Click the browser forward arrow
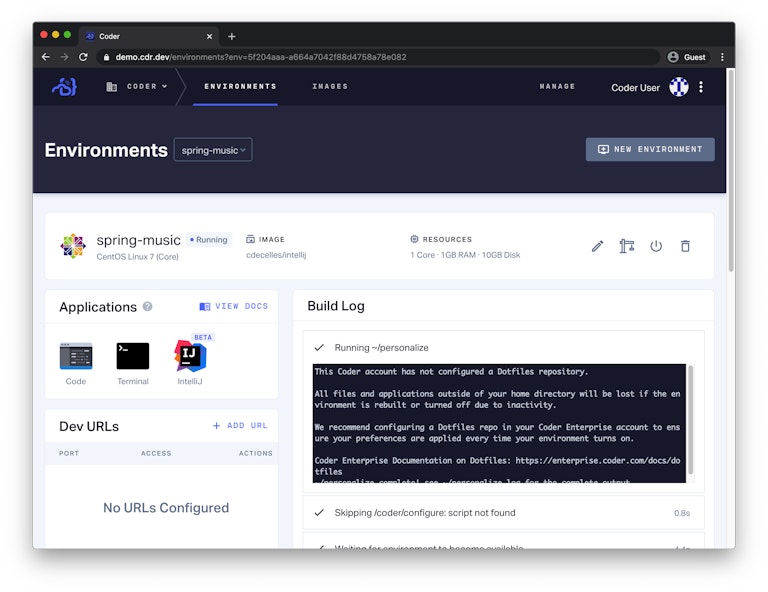The image size is (768, 592). click(64, 57)
